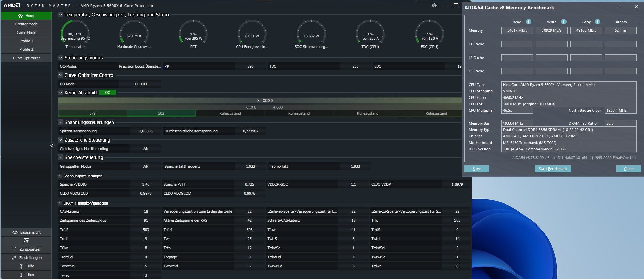The image size is (644, 279).
Task: Click Fabric-Takt value 1.933
Action: click(355, 166)
